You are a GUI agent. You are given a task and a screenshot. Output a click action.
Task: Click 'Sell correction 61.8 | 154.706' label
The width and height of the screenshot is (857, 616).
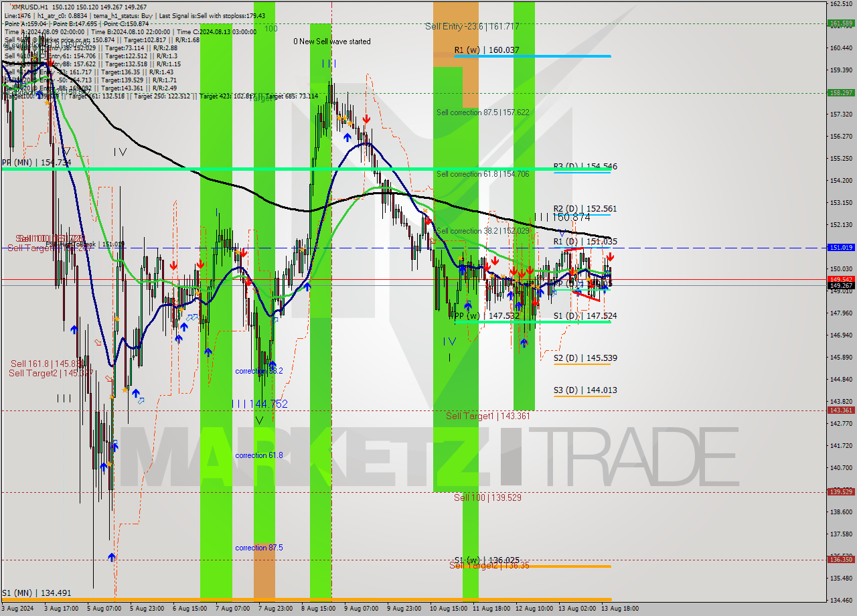[x=483, y=174]
